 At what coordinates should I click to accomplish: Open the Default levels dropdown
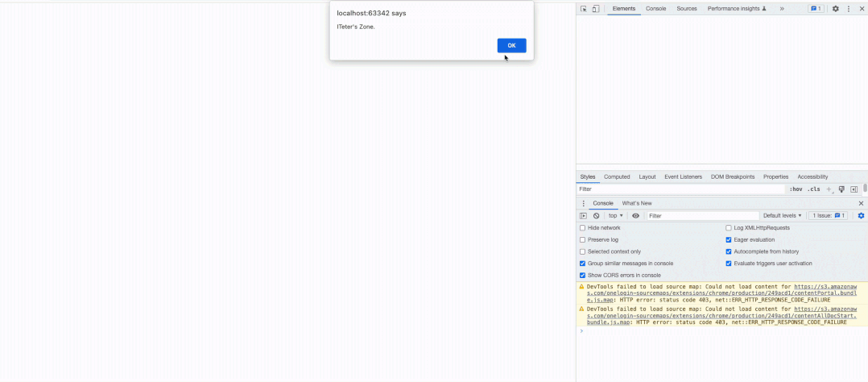(782, 216)
